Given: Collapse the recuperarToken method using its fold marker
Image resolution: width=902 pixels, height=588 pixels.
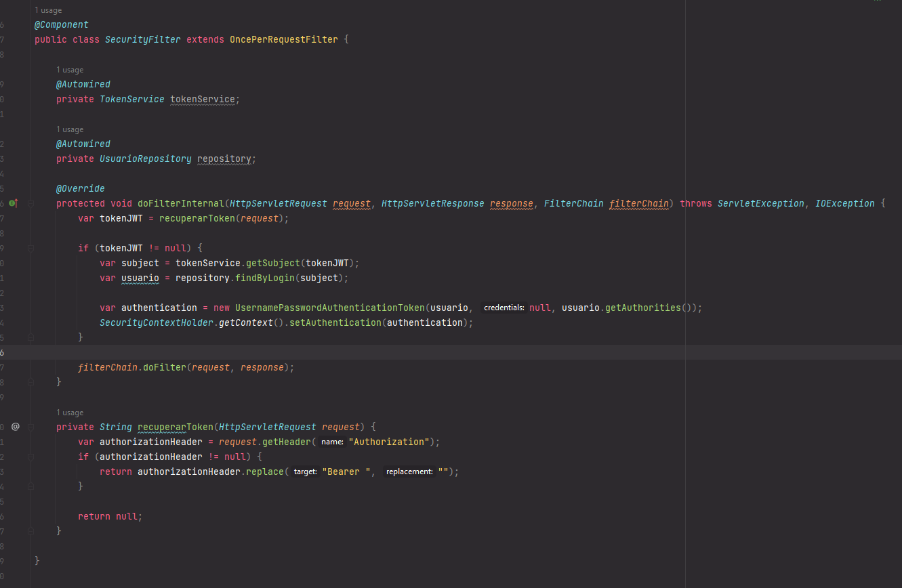Looking at the screenshot, I should 31,427.
